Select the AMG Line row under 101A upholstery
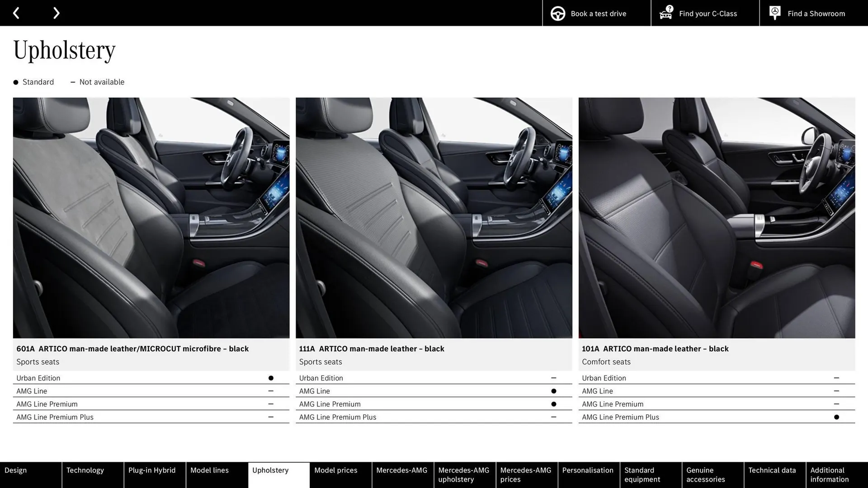The width and height of the screenshot is (868, 488). [x=716, y=391]
